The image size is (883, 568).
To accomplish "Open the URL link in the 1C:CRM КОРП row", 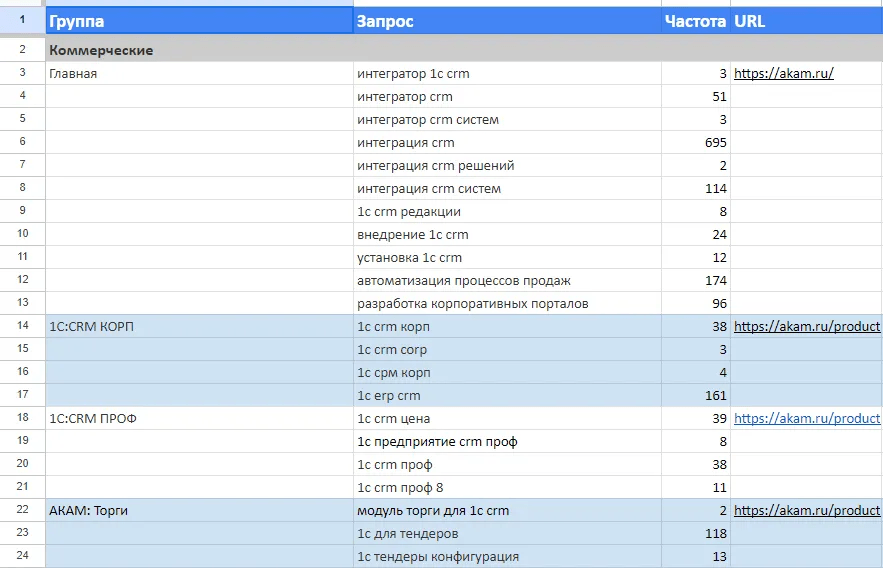I will pyautogui.click(x=806, y=327).
